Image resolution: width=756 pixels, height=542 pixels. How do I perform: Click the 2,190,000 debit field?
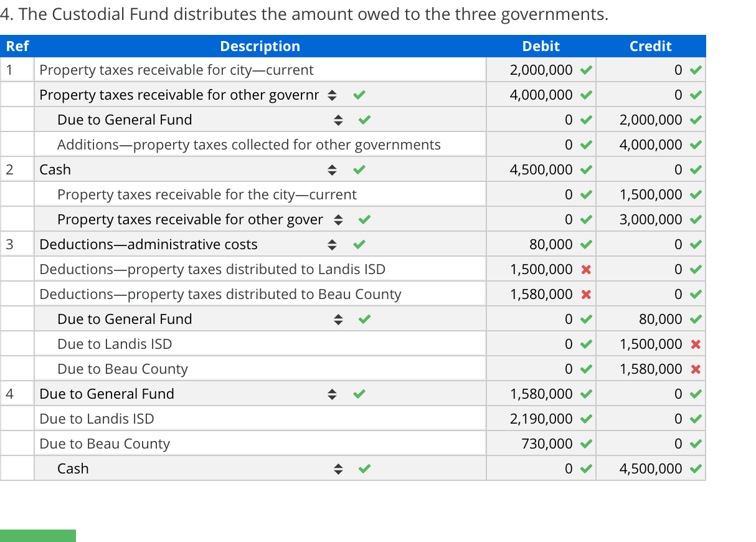pyautogui.click(x=541, y=419)
